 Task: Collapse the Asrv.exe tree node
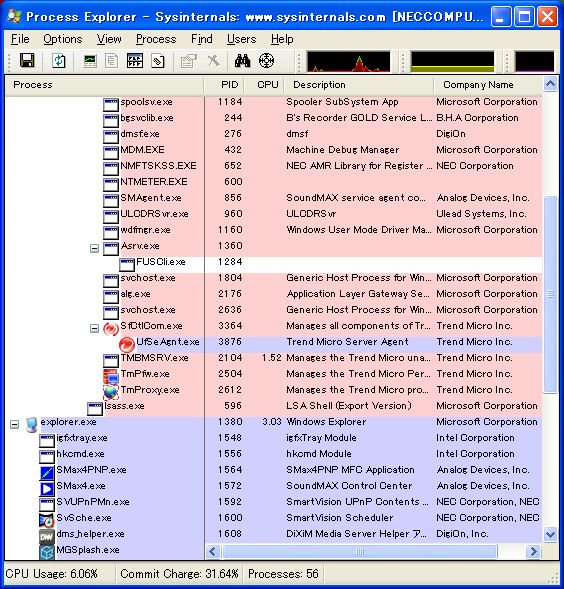95,248
